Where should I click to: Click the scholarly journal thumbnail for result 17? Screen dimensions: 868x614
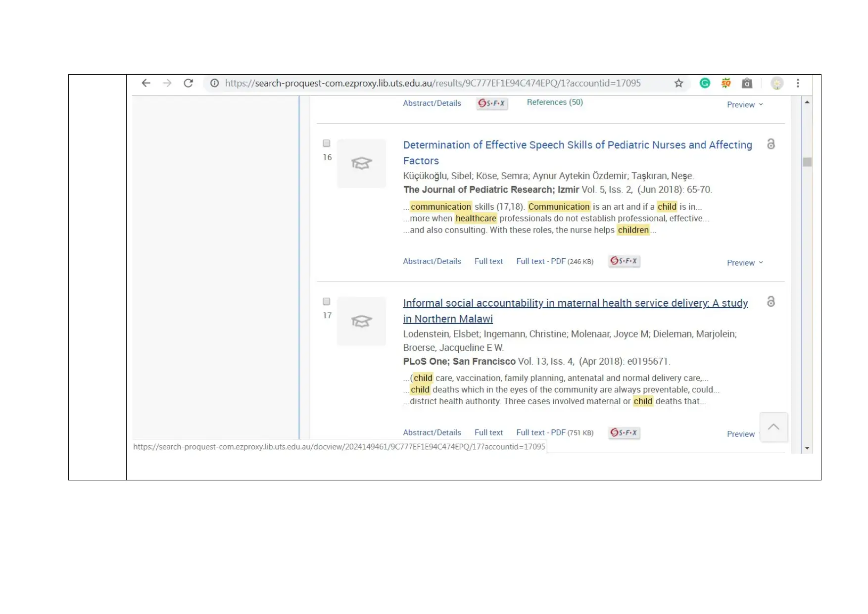361,321
